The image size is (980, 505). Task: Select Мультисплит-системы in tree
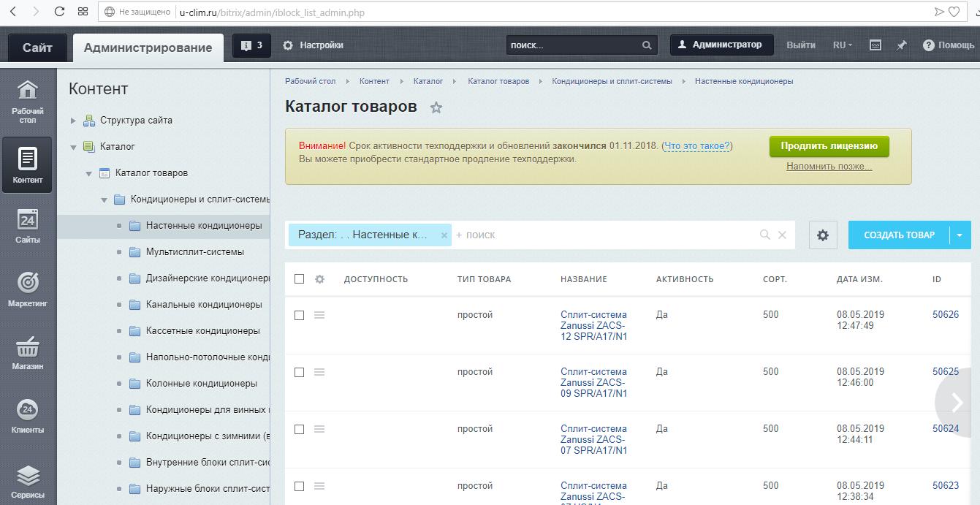tap(195, 252)
